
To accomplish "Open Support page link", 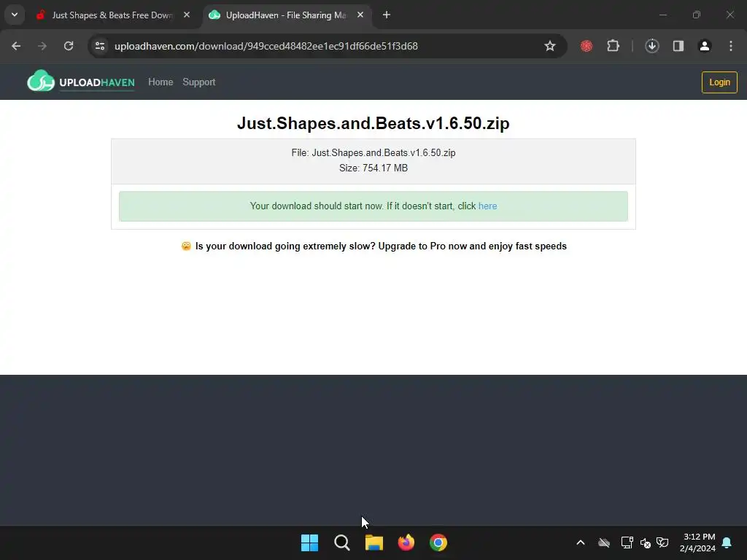I will click(199, 82).
